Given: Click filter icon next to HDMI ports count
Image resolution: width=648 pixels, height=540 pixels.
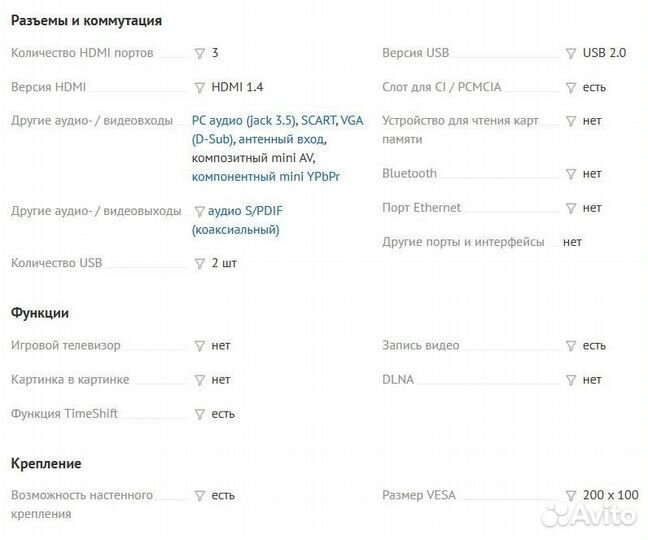Looking at the screenshot, I should click(199, 53).
